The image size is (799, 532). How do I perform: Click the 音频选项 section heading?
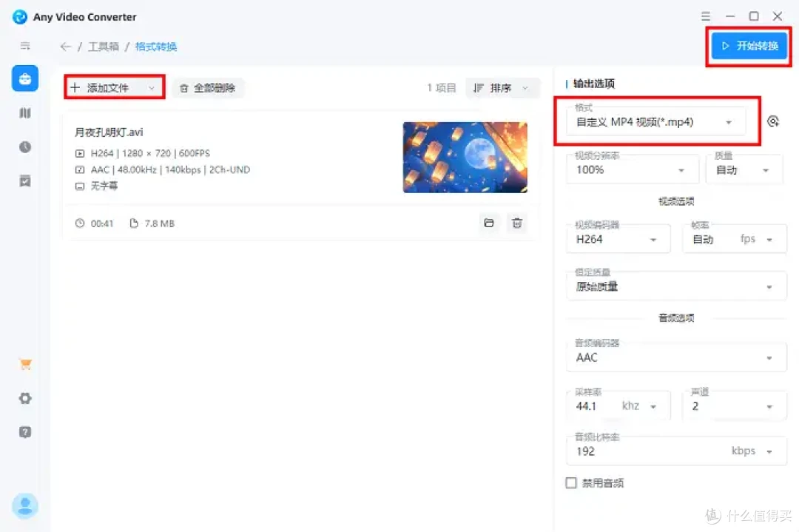pos(676,318)
